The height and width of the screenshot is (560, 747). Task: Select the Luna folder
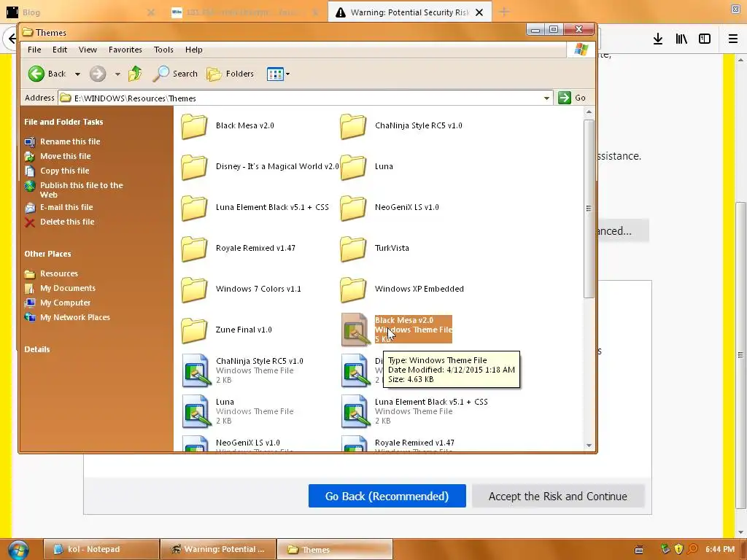366,167
